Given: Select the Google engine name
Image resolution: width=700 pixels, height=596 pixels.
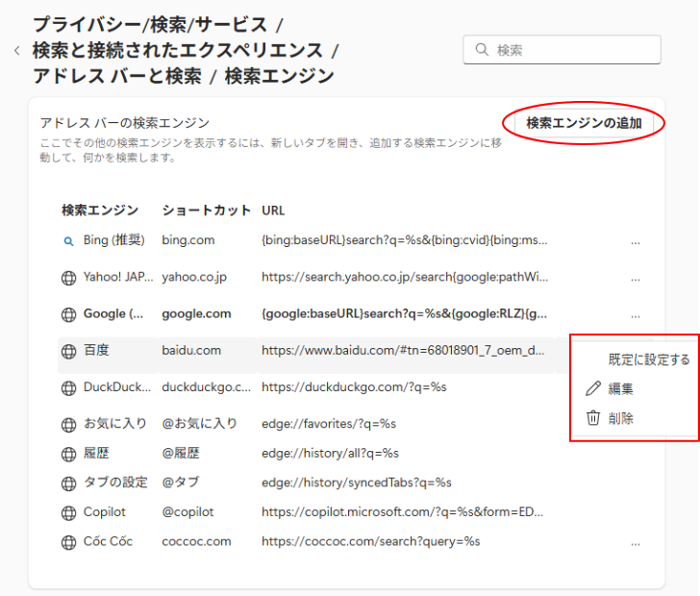Looking at the screenshot, I should tap(113, 313).
